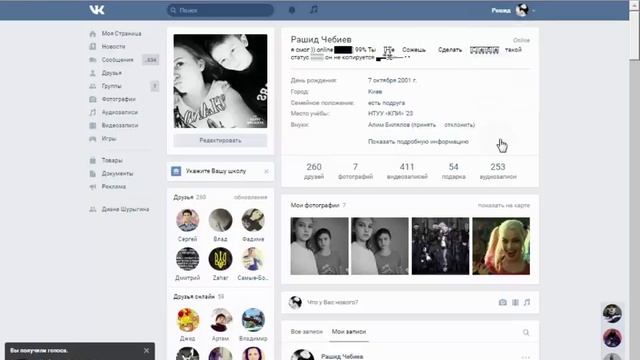Open Игры gamepad icon in sidebar

point(93,139)
